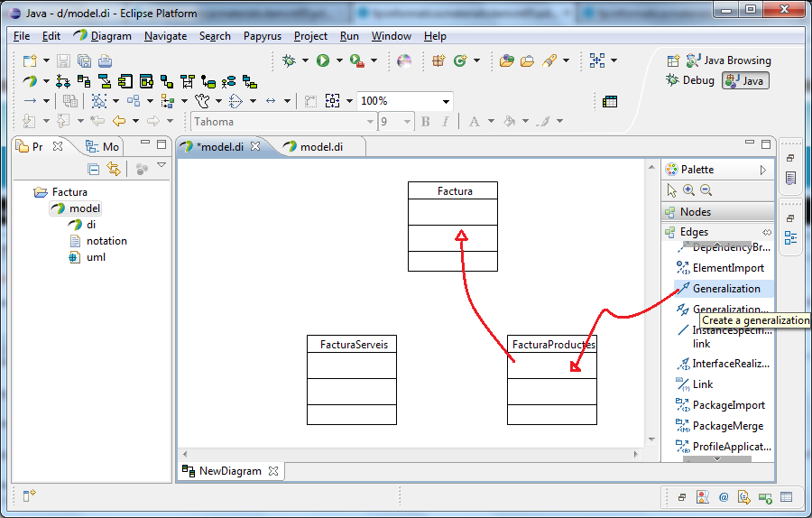Open the Papyrus menu

262,36
